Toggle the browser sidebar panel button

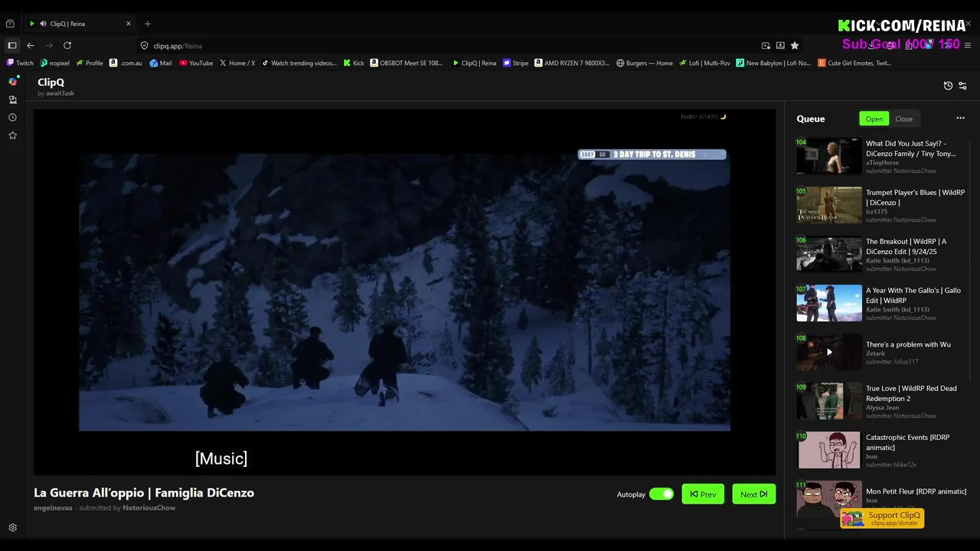coord(11,45)
